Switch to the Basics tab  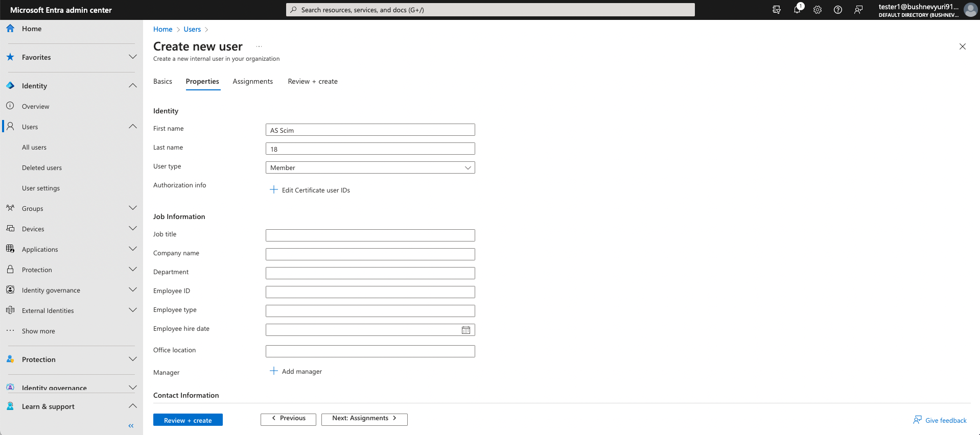[162, 82]
